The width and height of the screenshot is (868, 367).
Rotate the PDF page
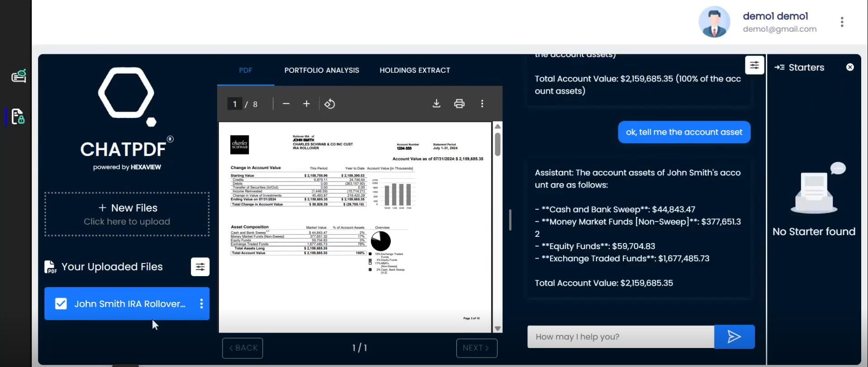point(330,104)
